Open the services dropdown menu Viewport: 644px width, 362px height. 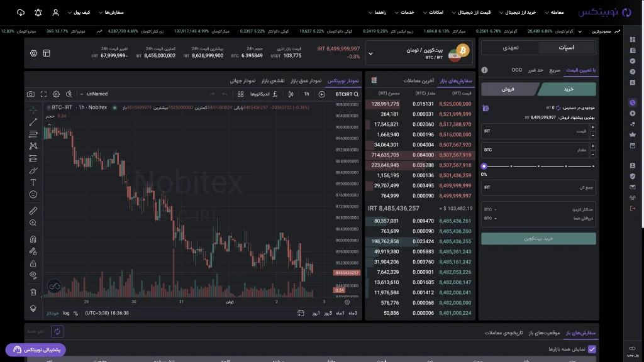pos(404,13)
